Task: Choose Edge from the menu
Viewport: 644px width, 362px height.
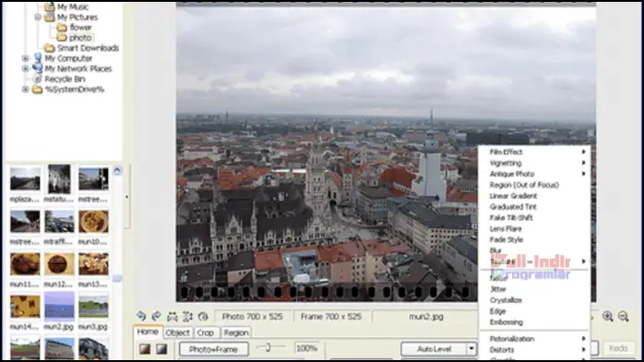Action: pos(535,311)
